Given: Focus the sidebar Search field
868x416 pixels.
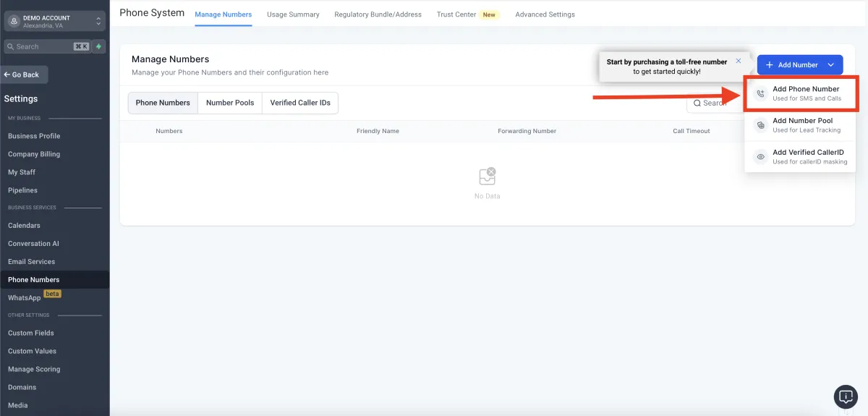Looking at the screenshot, I should 46,46.
